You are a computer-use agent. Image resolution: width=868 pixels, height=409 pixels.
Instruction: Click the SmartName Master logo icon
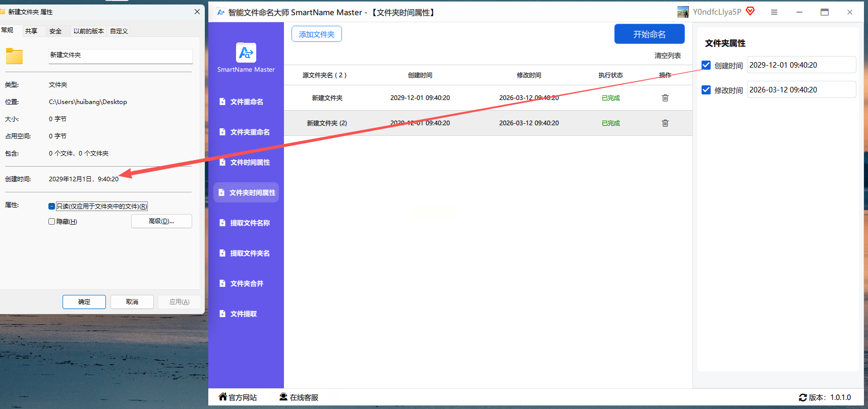[246, 53]
